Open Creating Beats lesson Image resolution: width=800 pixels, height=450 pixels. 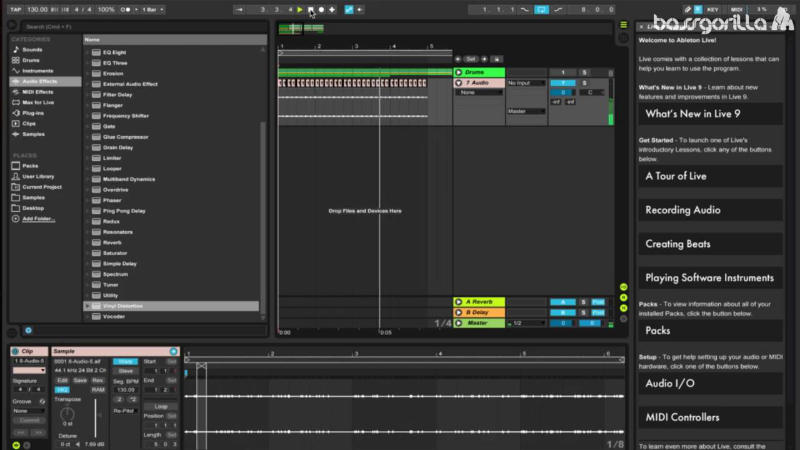pos(710,244)
